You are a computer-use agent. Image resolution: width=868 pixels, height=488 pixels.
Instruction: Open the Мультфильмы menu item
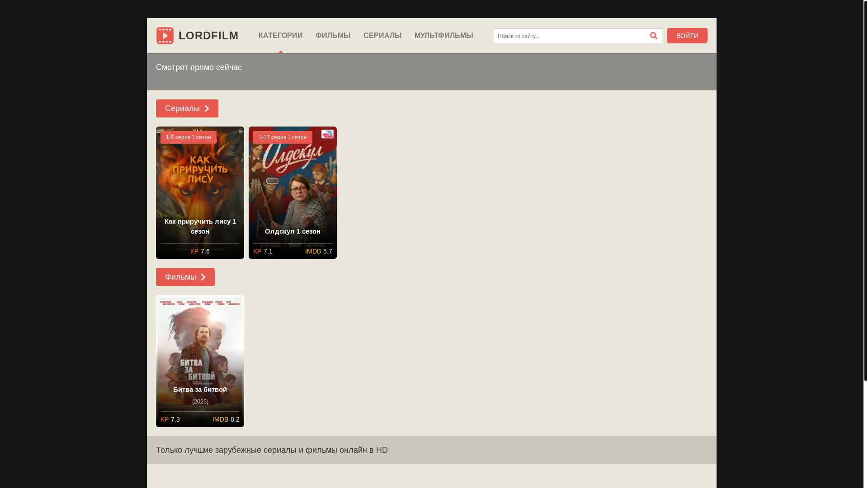point(444,36)
